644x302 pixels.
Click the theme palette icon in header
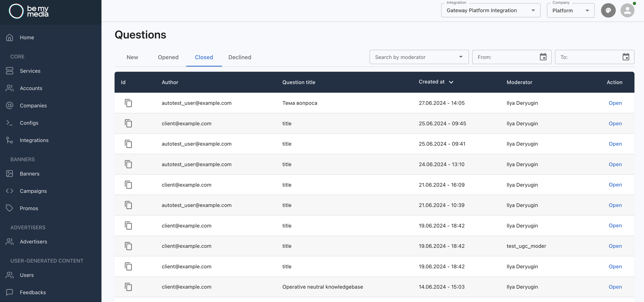pyautogui.click(x=608, y=11)
